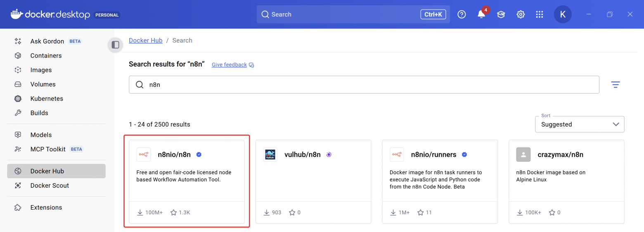Click star icon on n8nio/n8n card
Image resolution: width=644 pixels, height=232 pixels.
[173, 213]
